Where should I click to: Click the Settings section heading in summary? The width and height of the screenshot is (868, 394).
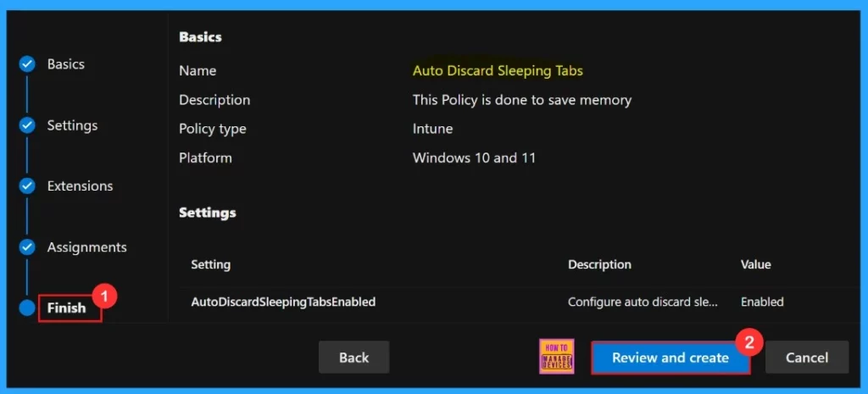[x=208, y=213]
